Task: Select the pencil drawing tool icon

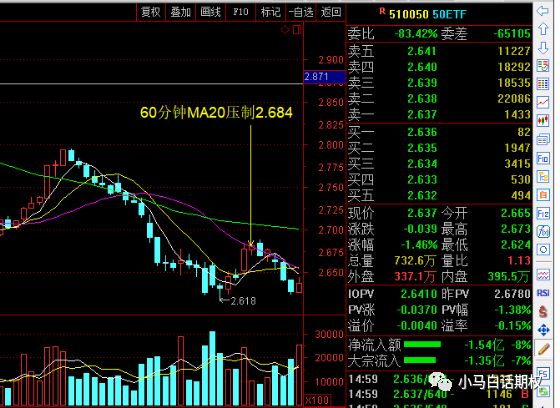Action: [x=543, y=349]
